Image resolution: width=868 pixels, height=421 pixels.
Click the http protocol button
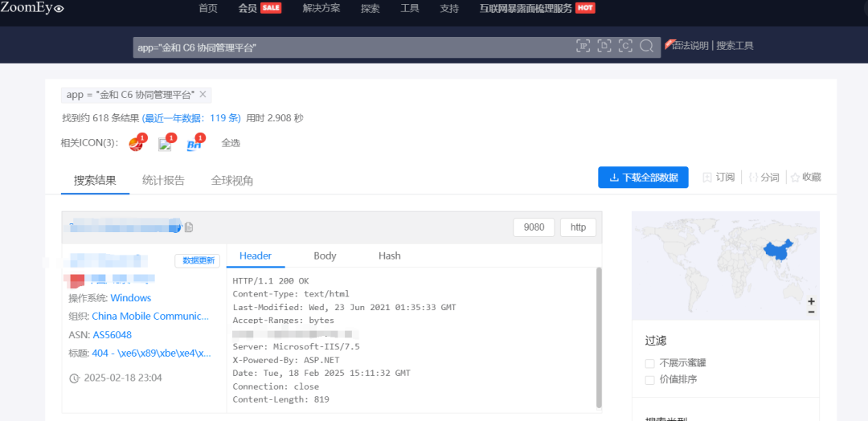click(x=578, y=227)
